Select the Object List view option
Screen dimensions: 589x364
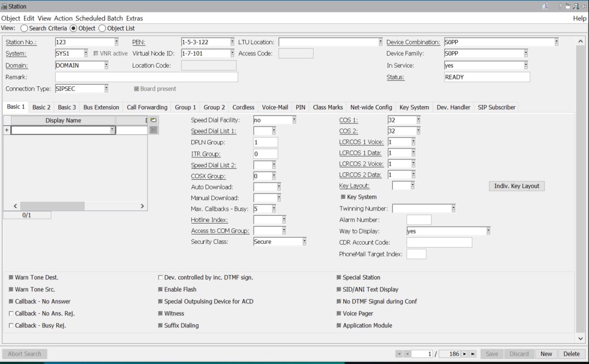tap(102, 28)
